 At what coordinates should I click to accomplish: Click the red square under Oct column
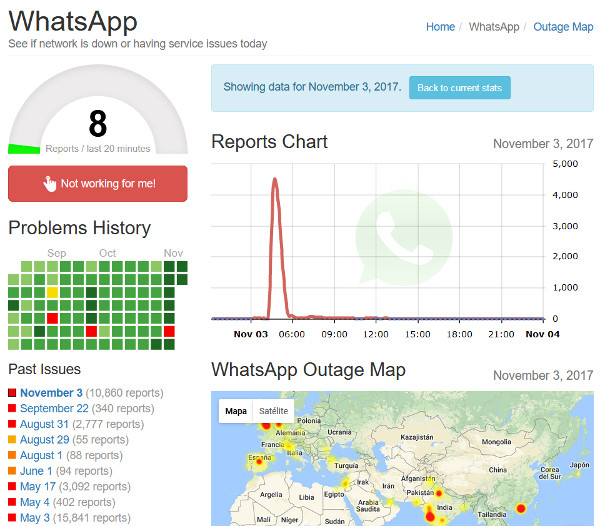coord(91,331)
